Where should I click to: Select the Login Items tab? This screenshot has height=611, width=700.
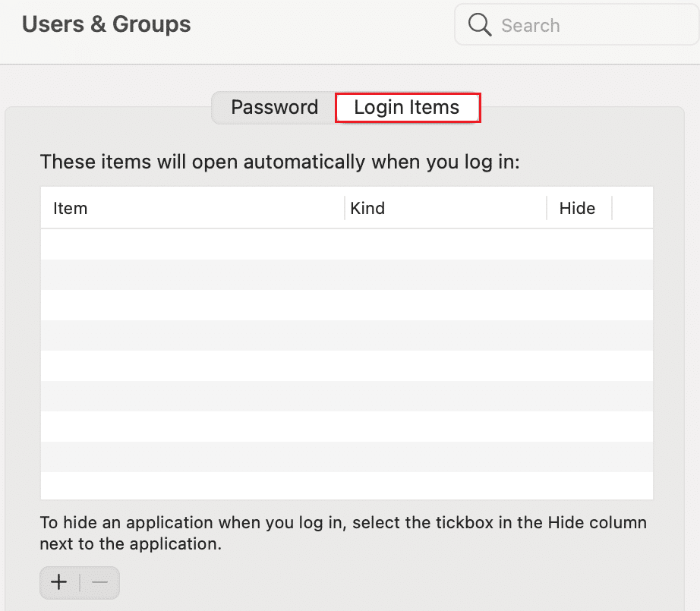(407, 107)
